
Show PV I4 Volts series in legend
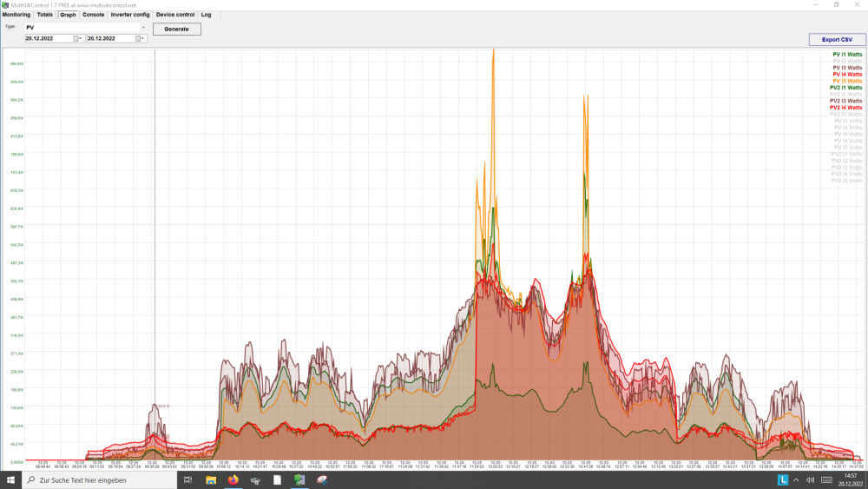pos(847,141)
